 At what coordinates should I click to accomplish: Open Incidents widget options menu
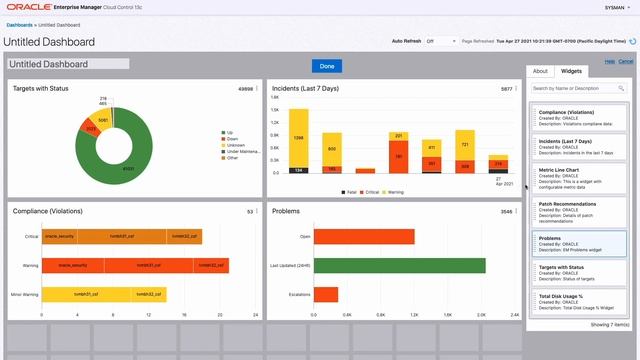click(516, 88)
